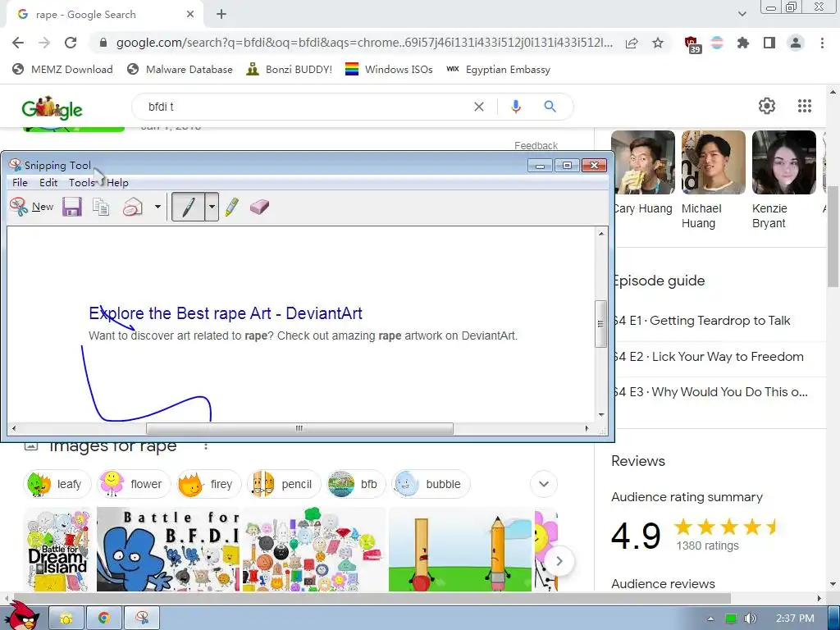Viewport: 840px width, 630px height.
Task: Open the Snipping Tool Tools menu
Action: pyautogui.click(x=81, y=183)
